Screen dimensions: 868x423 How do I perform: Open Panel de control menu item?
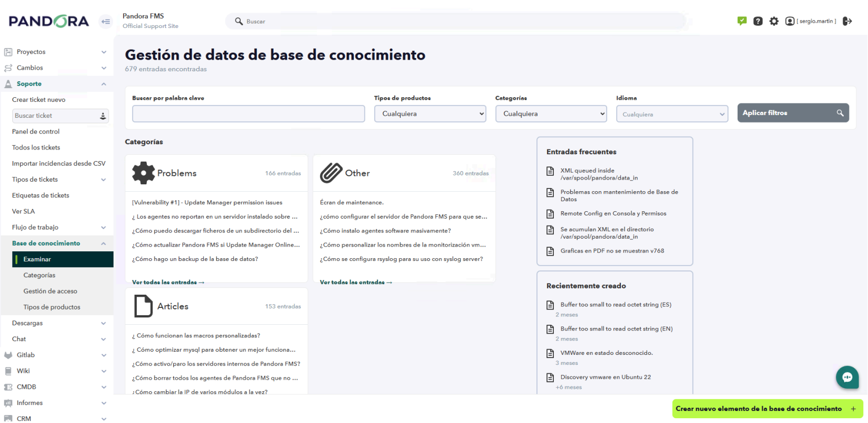pyautogui.click(x=35, y=131)
